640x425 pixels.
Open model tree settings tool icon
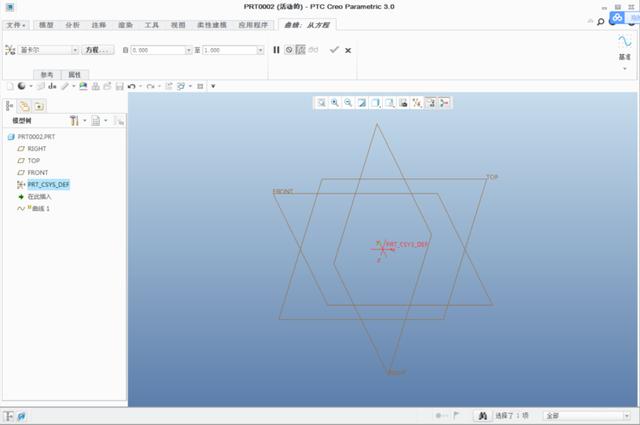74,120
